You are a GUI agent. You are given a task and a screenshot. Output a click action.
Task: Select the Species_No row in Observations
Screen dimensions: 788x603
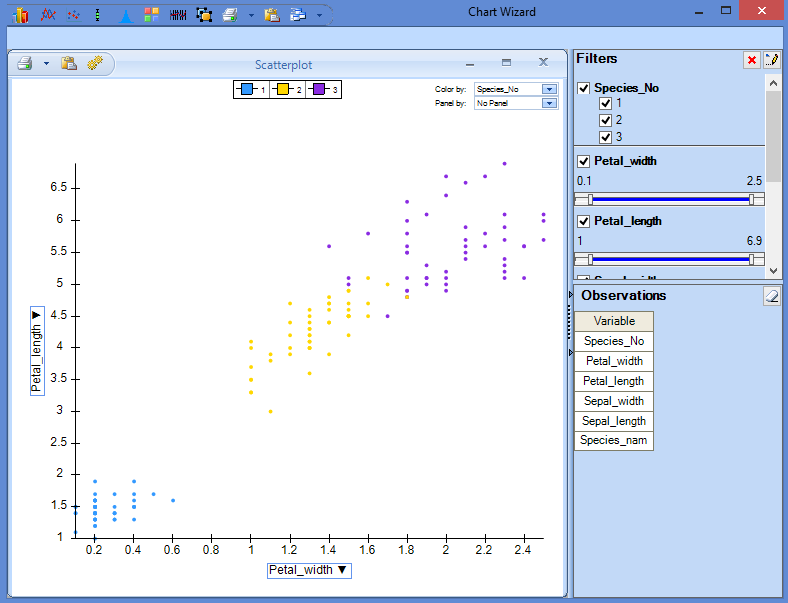point(614,341)
